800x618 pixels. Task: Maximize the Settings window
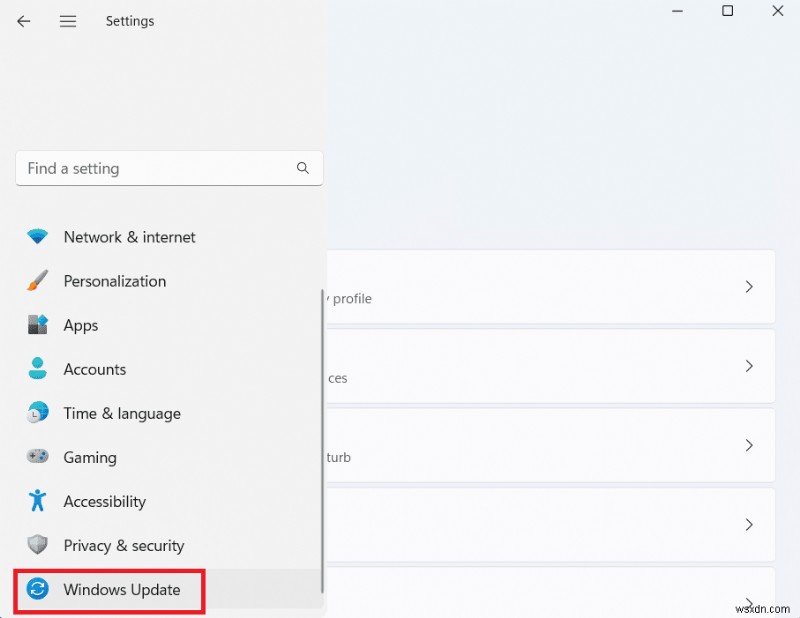pos(727,11)
